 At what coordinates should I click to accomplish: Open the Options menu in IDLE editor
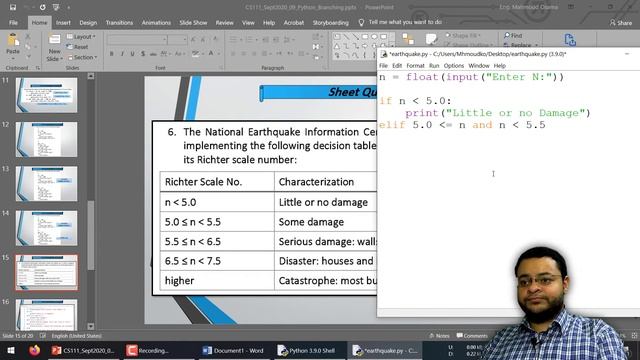coord(454,66)
